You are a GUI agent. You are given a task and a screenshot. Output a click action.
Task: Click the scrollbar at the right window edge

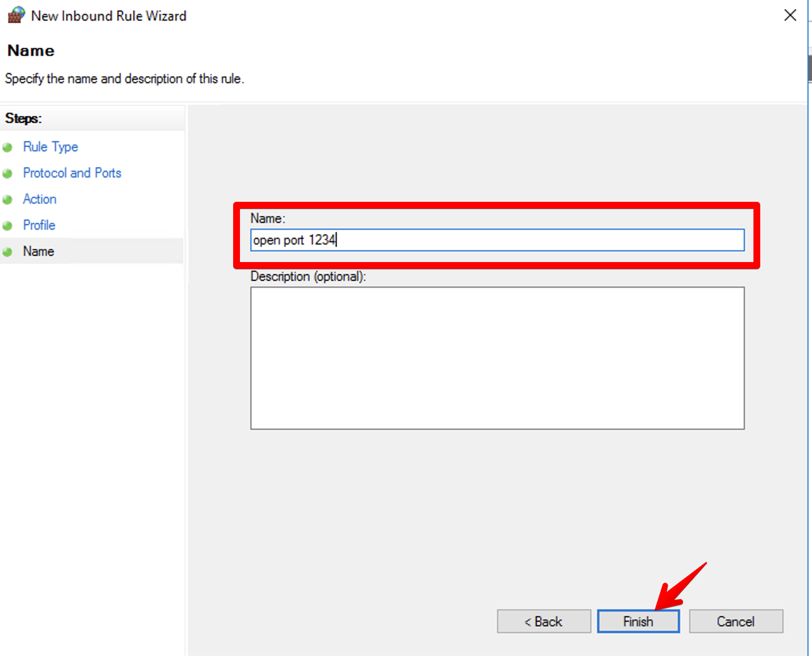[809, 68]
